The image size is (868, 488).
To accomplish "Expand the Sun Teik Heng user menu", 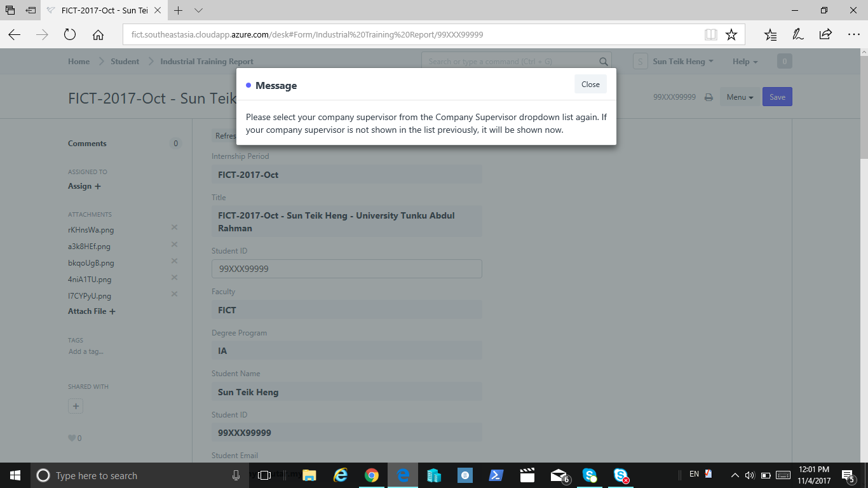I will tap(683, 62).
